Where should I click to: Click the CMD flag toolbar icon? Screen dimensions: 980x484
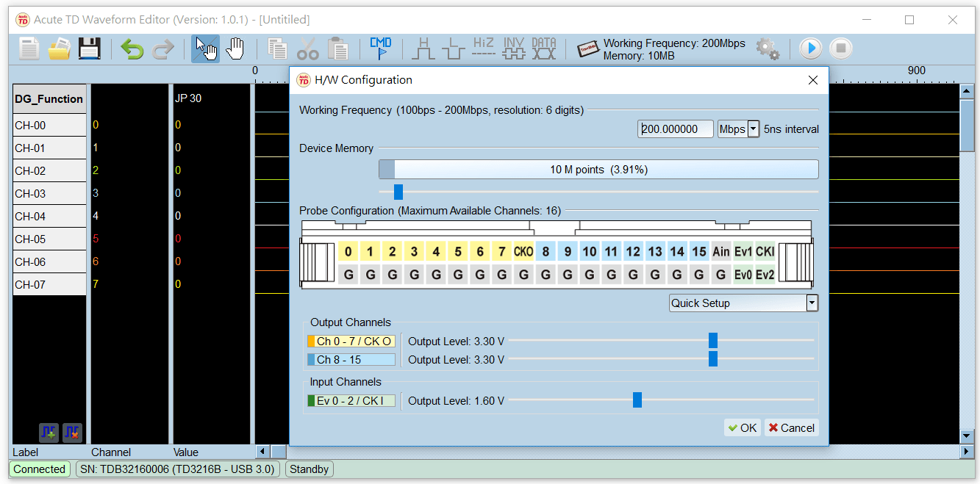380,48
